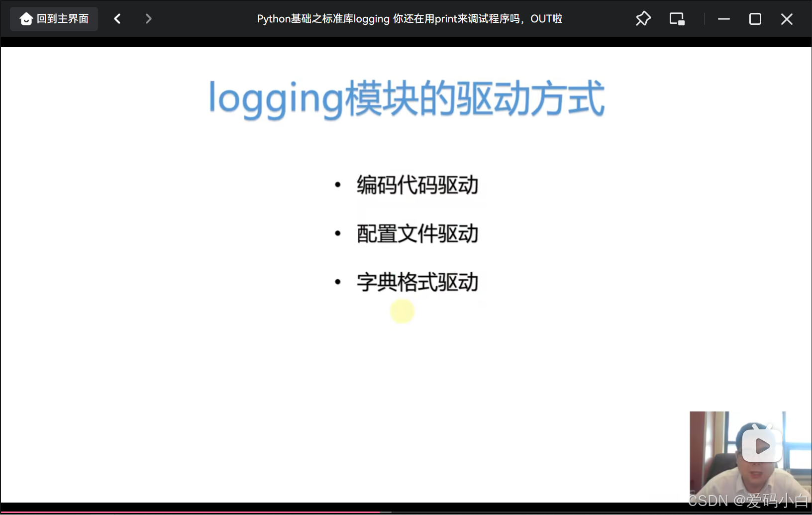
Task: Click the home icon on 回到主界面 button
Action: [x=26, y=18]
